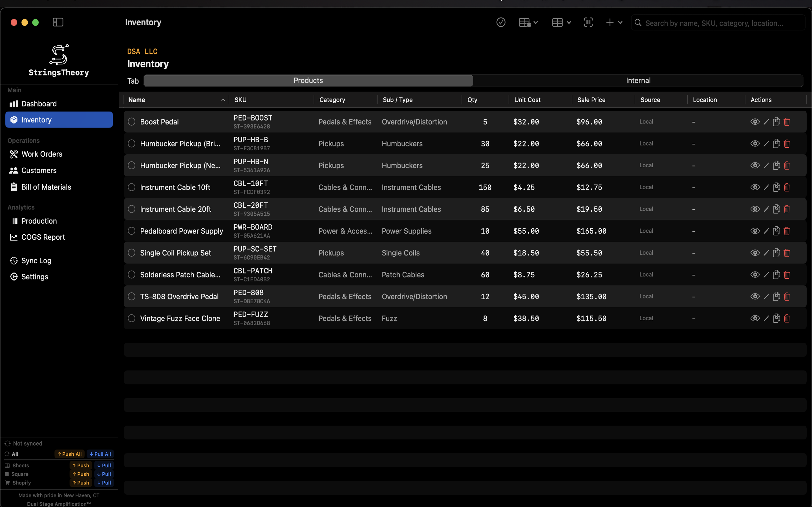This screenshot has height=507, width=812.
Task: Delete the Vintage Fuzz Face Clone item
Action: click(x=787, y=318)
